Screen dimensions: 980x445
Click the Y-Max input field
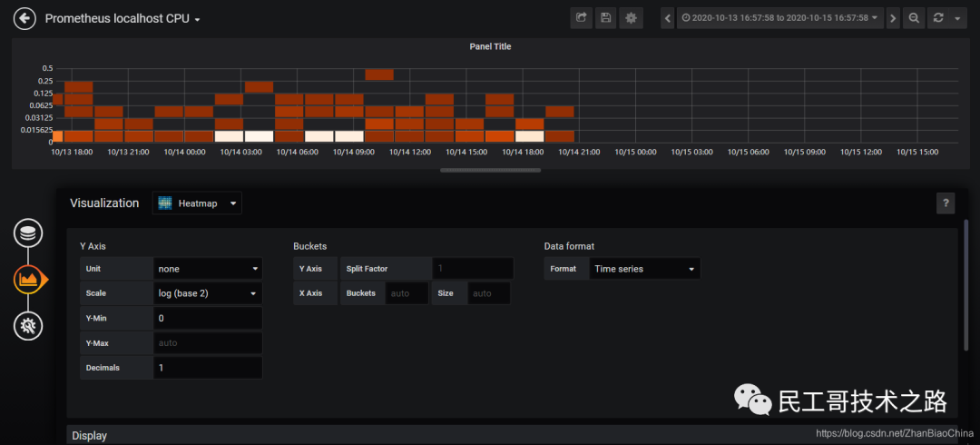point(208,343)
